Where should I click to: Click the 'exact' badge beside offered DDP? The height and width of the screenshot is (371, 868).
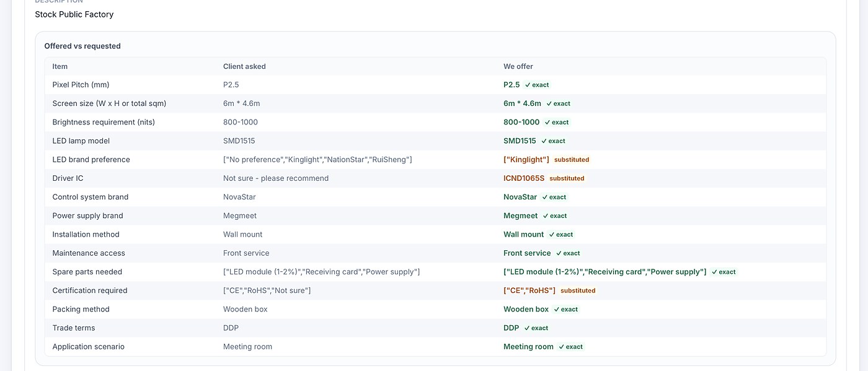[x=536, y=328]
